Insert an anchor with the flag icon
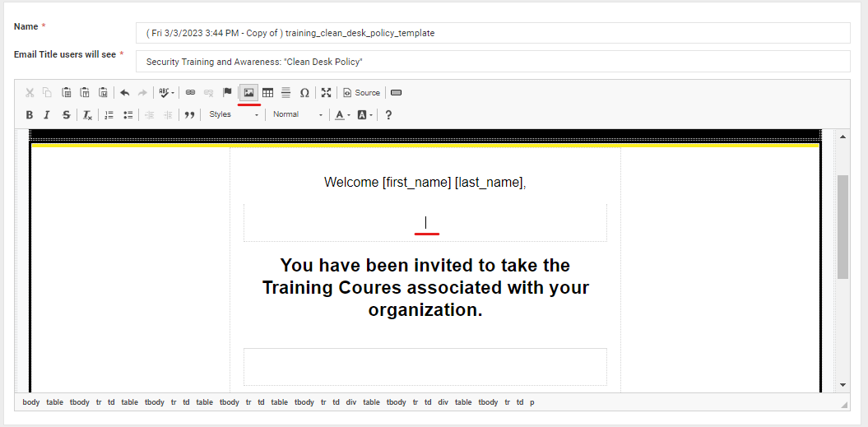 (227, 93)
